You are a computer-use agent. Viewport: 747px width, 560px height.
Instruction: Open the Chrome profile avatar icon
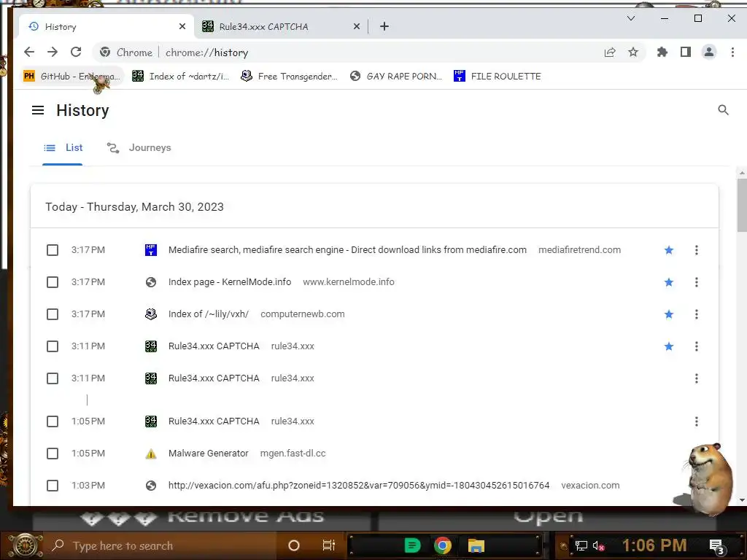[x=709, y=52]
